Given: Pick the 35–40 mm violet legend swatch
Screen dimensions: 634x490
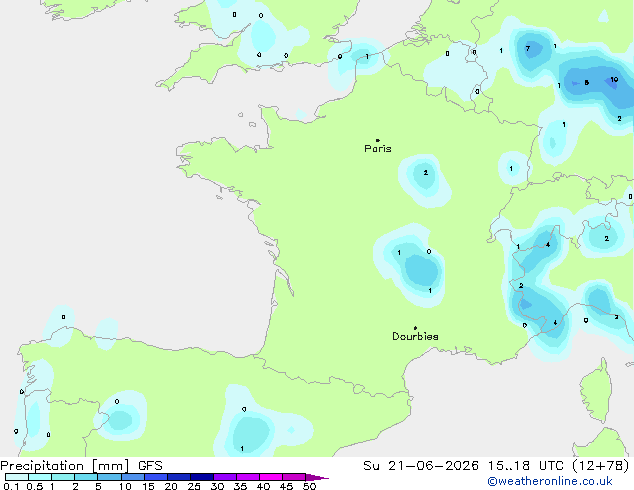Looking at the screenshot, I should pyautogui.click(x=248, y=477).
